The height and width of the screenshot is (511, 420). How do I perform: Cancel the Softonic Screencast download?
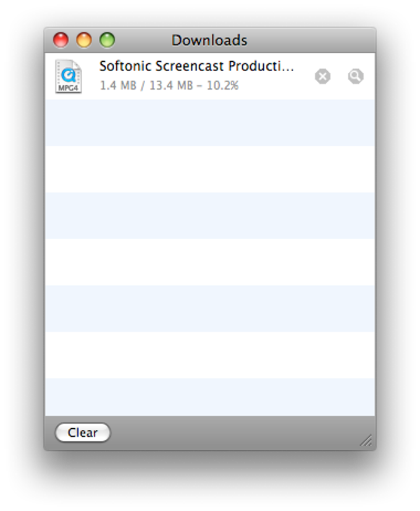(322, 77)
